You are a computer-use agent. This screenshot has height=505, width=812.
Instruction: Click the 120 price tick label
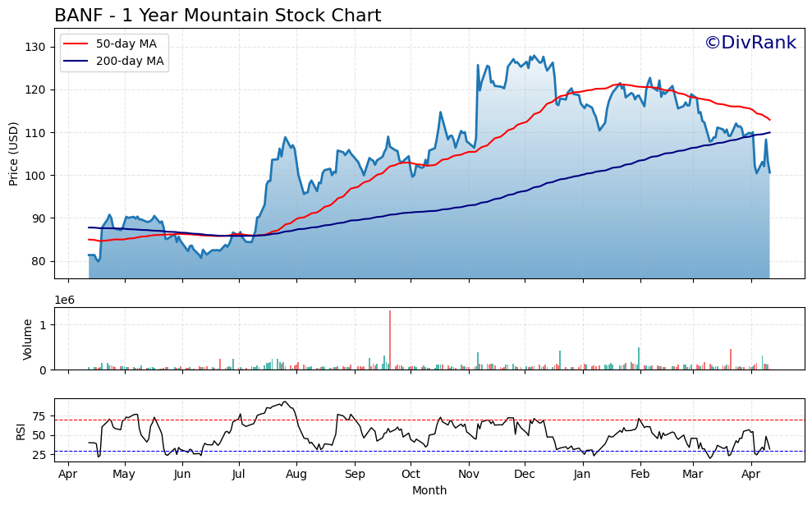click(35, 90)
